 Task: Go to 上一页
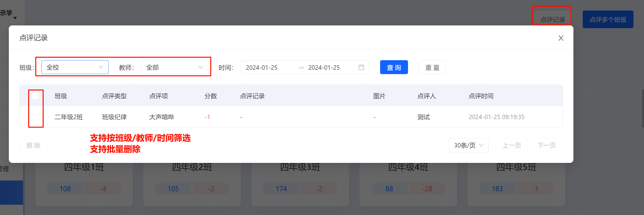[x=511, y=145]
